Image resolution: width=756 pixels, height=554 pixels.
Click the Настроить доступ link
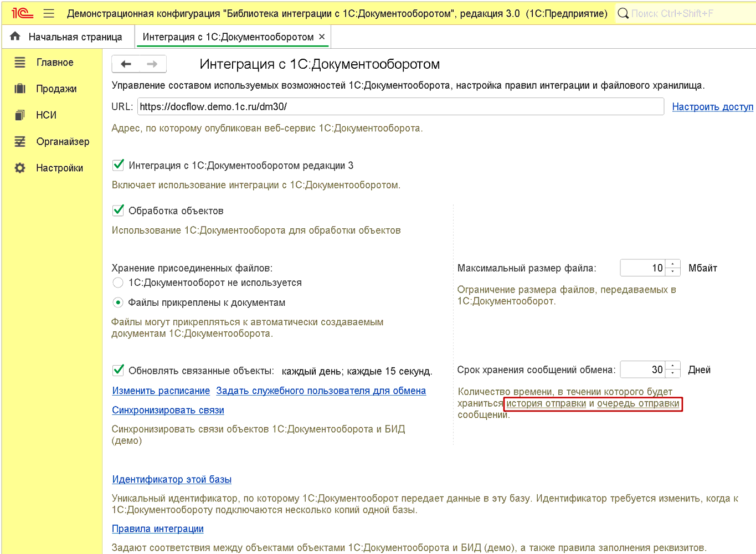713,107
